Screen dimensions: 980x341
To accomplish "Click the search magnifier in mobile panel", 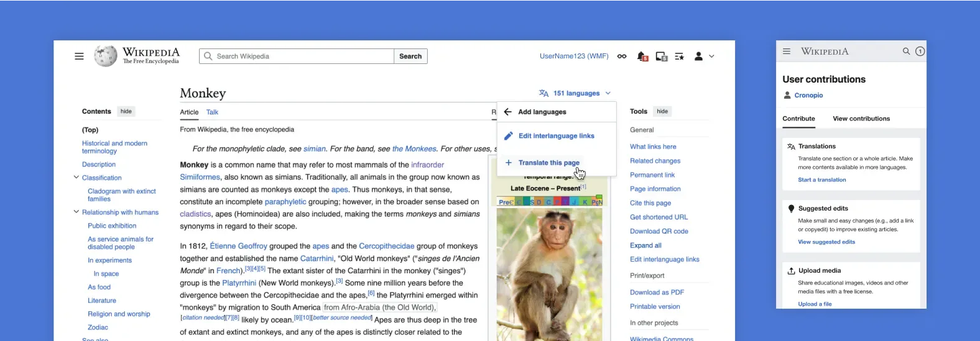I will click(x=906, y=52).
